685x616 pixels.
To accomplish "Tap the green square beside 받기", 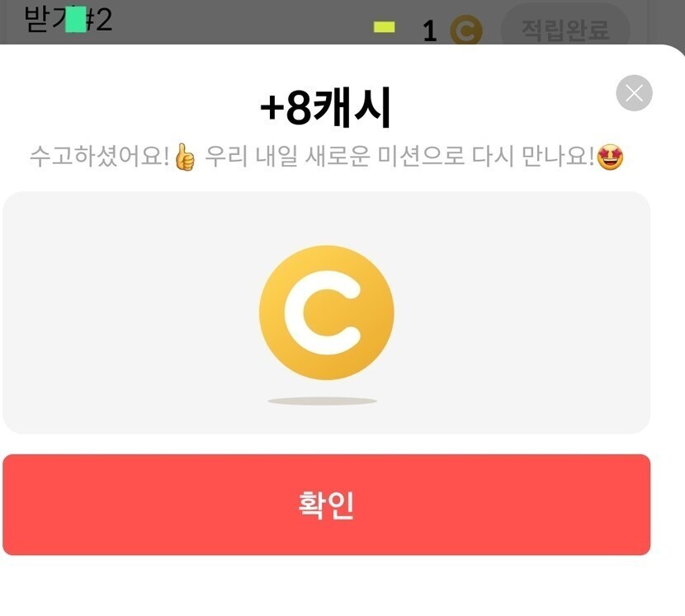I will click(76, 20).
